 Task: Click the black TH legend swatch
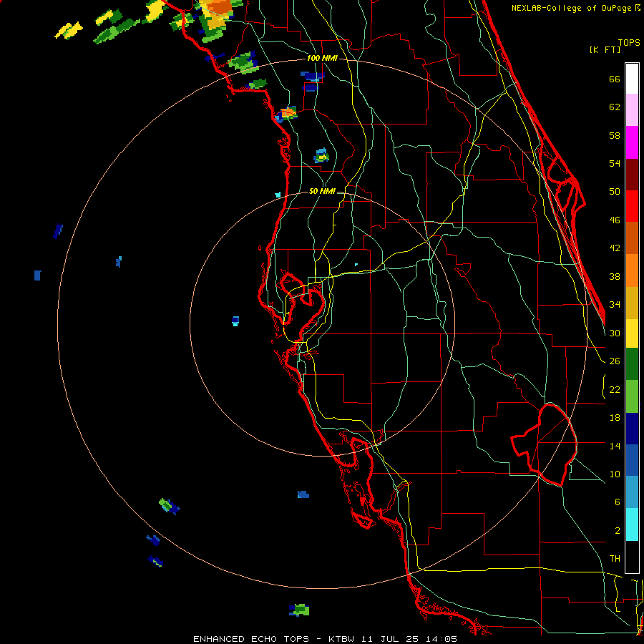click(x=632, y=557)
